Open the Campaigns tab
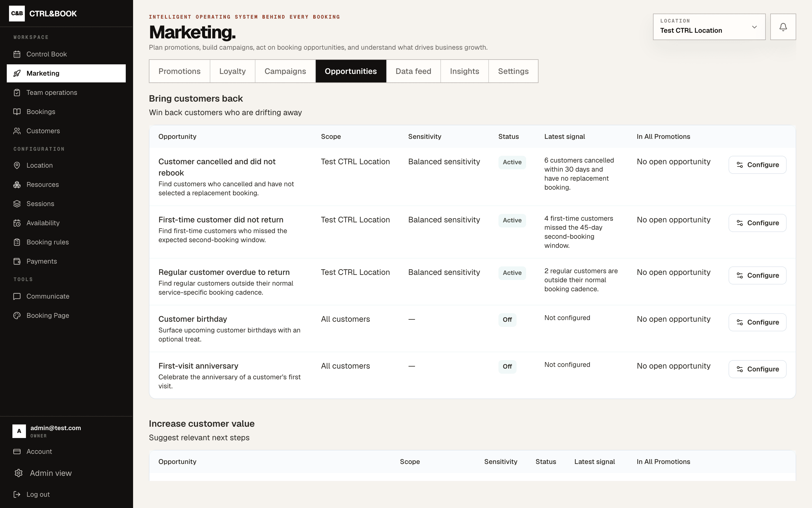The height and width of the screenshot is (508, 812). click(x=285, y=71)
